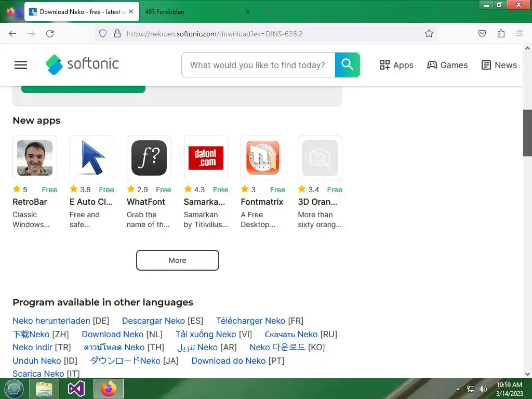This screenshot has width=532, height=399.
Task: Open the network tray icon
Action: pyautogui.click(x=471, y=389)
